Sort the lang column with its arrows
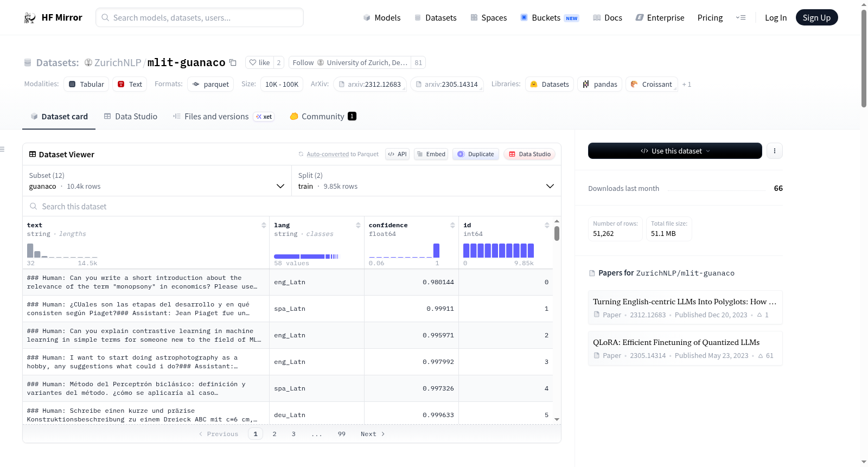The image size is (868, 467). [x=358, y=225]
